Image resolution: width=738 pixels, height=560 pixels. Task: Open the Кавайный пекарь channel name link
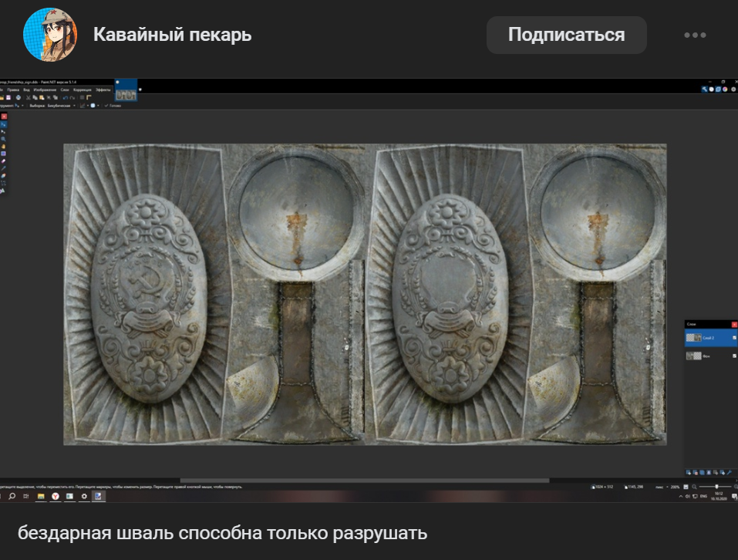(x=172, y=35)
